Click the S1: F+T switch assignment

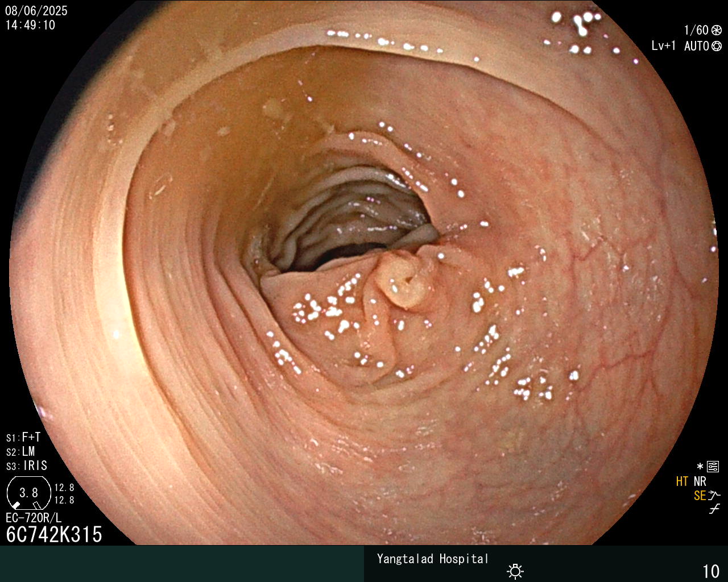coord(23,437)
